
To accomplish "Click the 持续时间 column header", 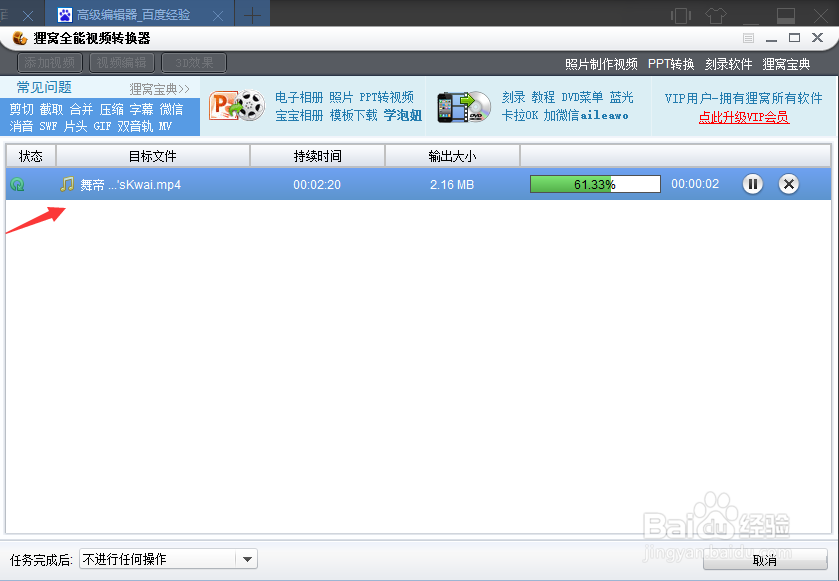I will click(317, 156).
